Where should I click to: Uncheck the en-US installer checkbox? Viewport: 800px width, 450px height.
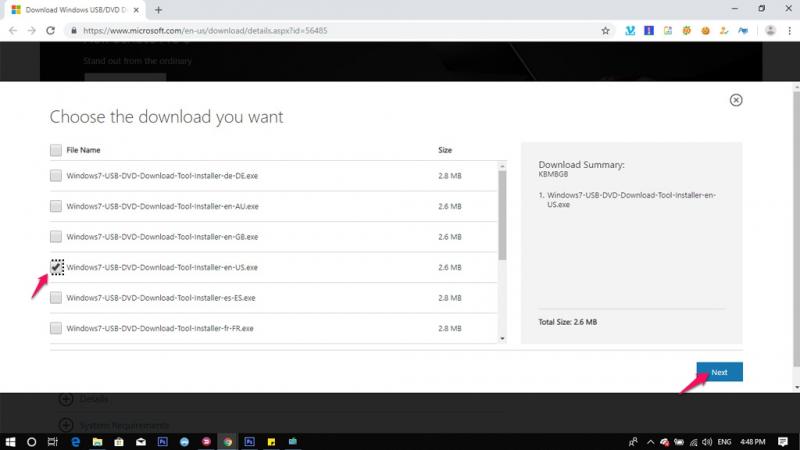(x=57, y=267)
